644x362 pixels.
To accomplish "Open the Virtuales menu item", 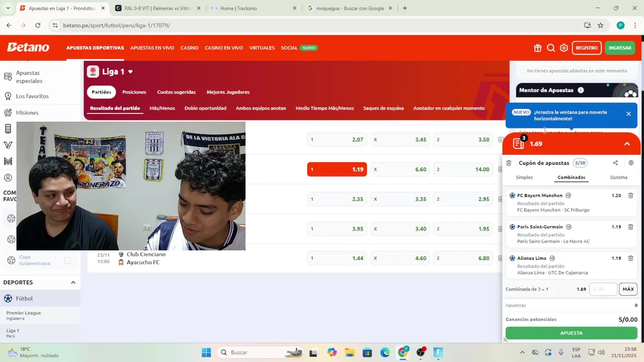I will pyautogui.click(x=262, y=48).
